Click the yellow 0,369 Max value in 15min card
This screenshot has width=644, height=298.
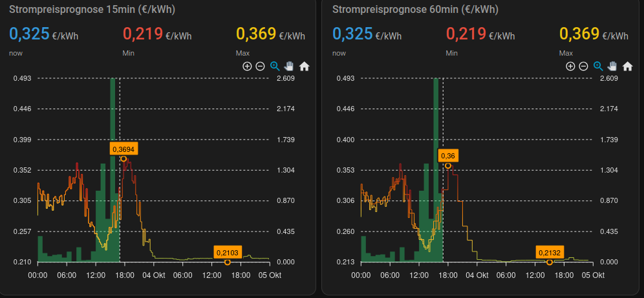[256, 34]
